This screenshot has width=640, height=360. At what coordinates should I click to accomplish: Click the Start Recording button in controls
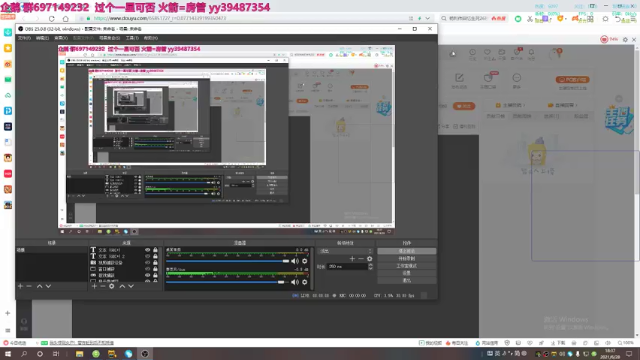pos(407,258)
